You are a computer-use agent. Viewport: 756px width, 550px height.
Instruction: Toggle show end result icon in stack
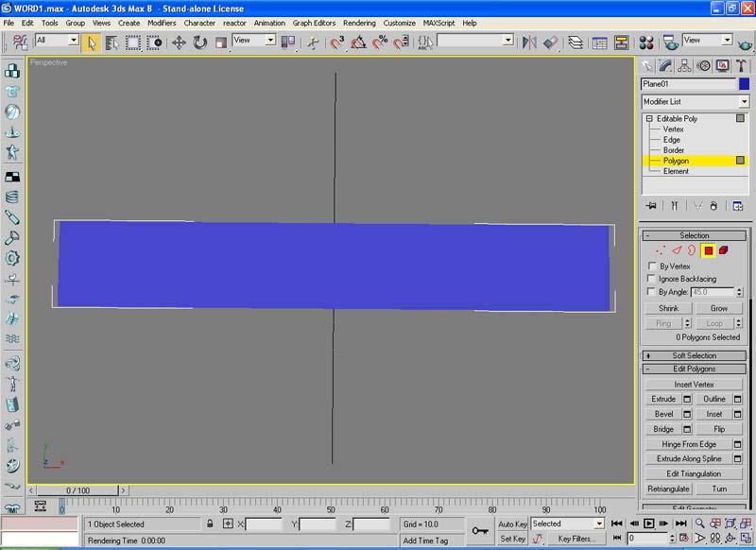pos(674,206)
